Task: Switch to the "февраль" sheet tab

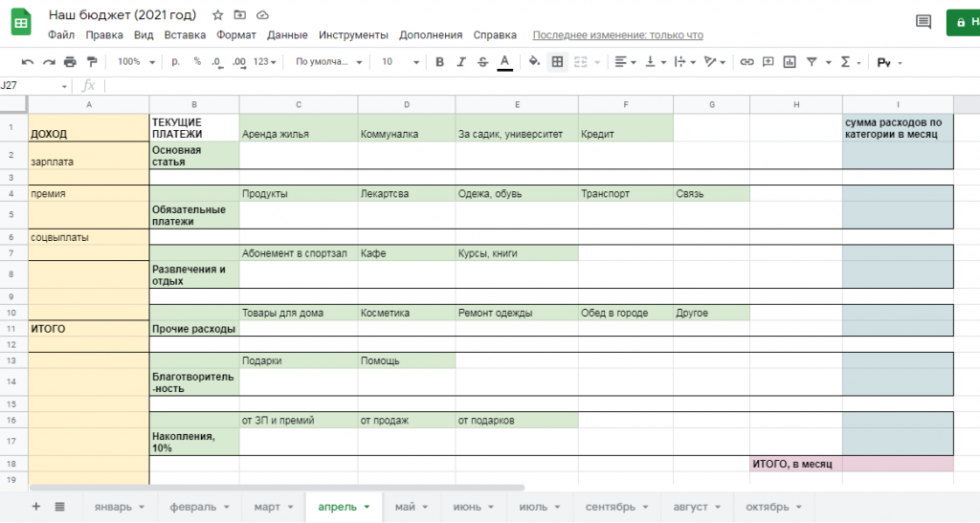Action: [199, 507]
